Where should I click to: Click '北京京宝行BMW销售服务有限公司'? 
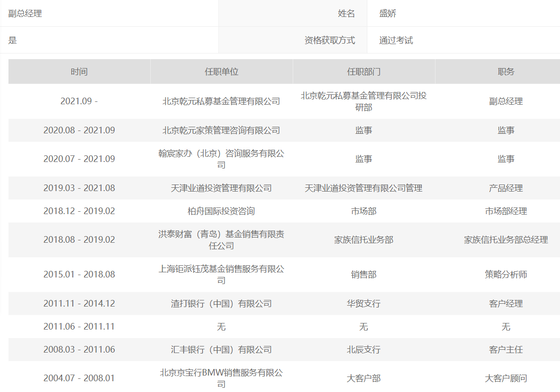coord(221,378)
